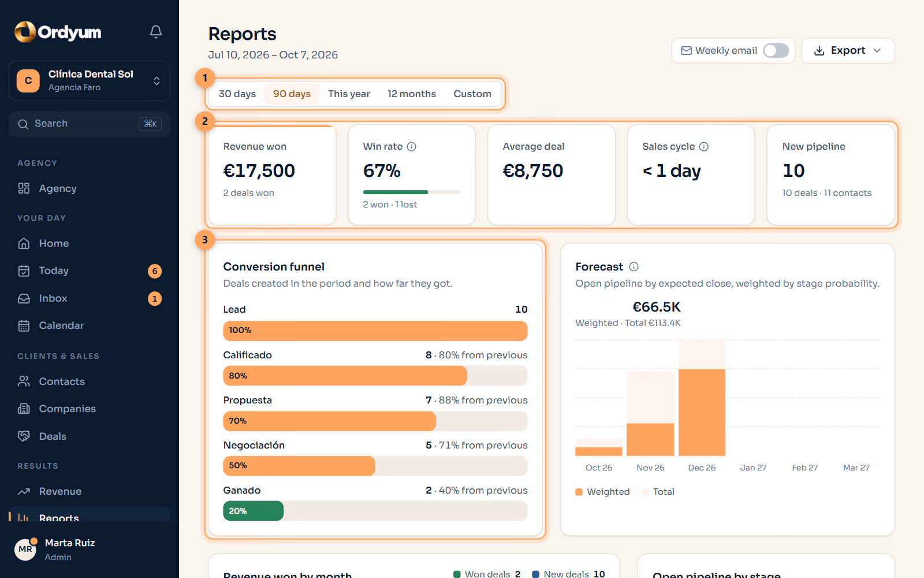Image resolution: width=924 pixels, height=578 pixels.
Task: Click the Weighted legend swatch
Action: [579, 492]
